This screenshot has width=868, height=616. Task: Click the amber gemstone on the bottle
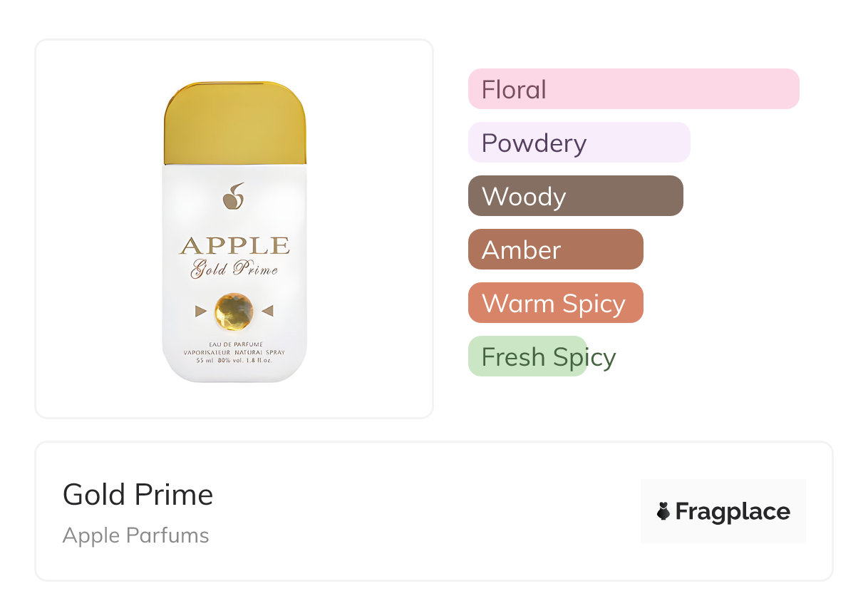pyautogui.click(x=234, y=311)
